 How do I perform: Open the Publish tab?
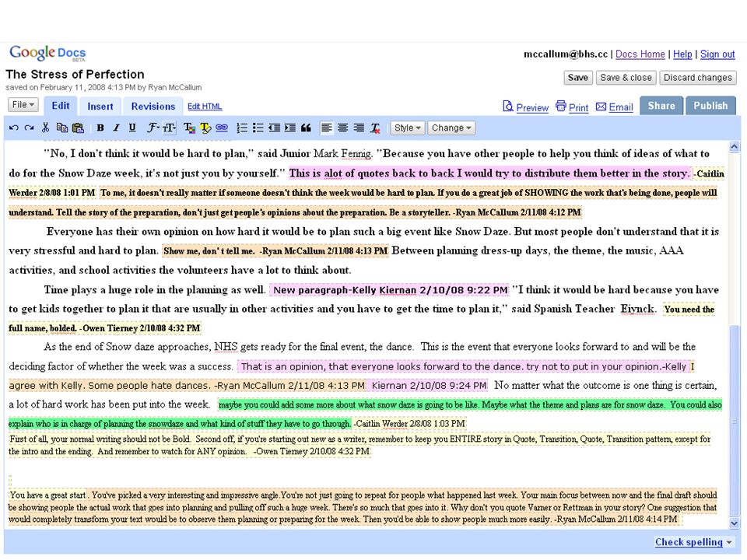click(710, 106)
